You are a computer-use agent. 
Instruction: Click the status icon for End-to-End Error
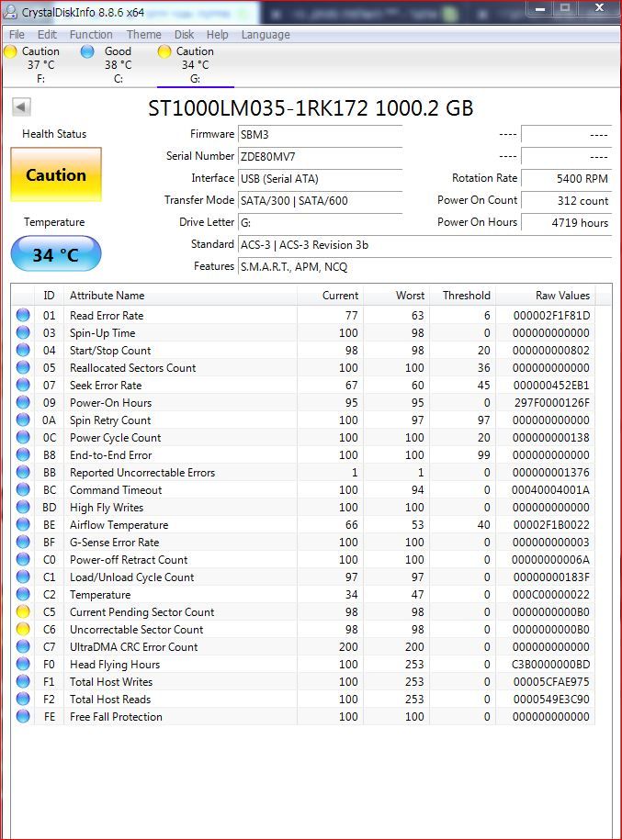click(23, 454)
